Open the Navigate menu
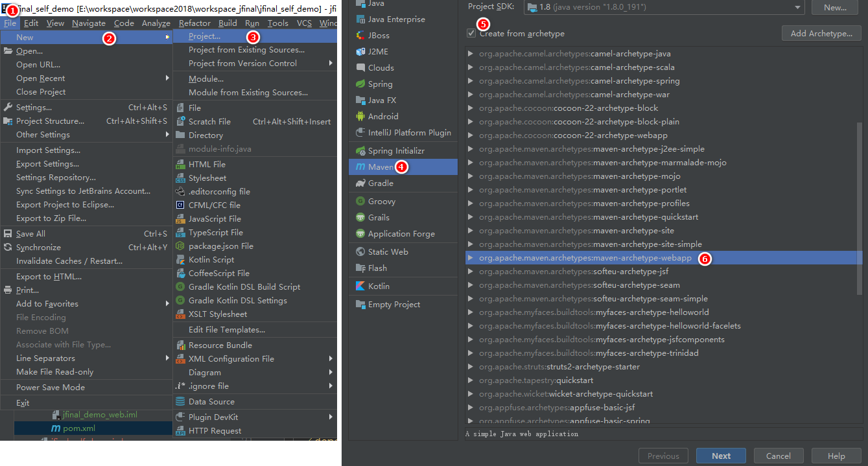This screenshot has height=466, width=868. point(89,23)
